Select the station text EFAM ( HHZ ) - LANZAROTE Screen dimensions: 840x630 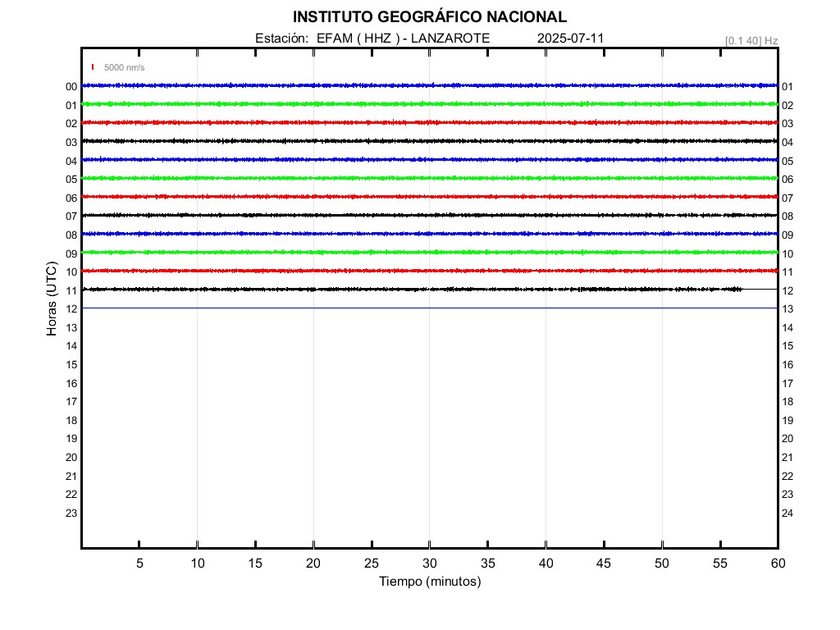coord(403,39)
